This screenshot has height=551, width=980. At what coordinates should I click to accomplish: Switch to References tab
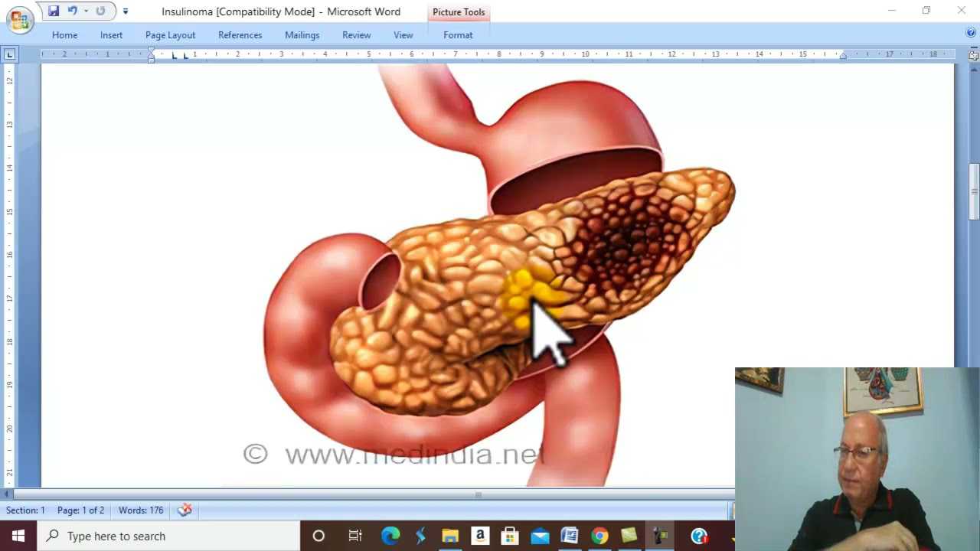tap(240, 35)
